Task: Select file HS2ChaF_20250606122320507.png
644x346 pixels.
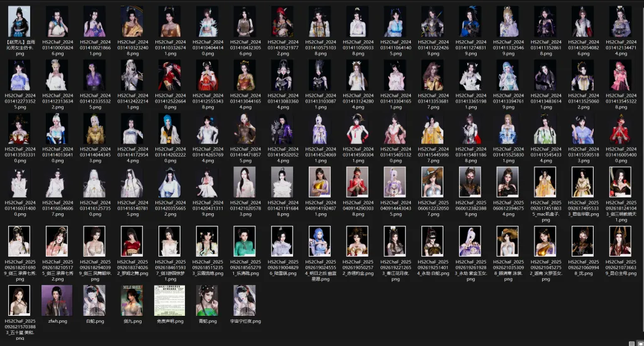Action: tap(433, 182)
